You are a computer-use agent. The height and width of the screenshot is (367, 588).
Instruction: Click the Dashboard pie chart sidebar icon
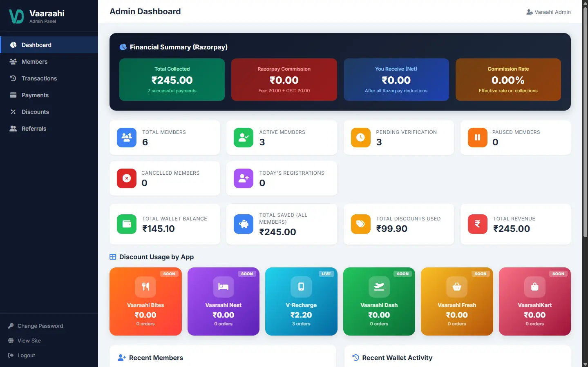(13, 45)
